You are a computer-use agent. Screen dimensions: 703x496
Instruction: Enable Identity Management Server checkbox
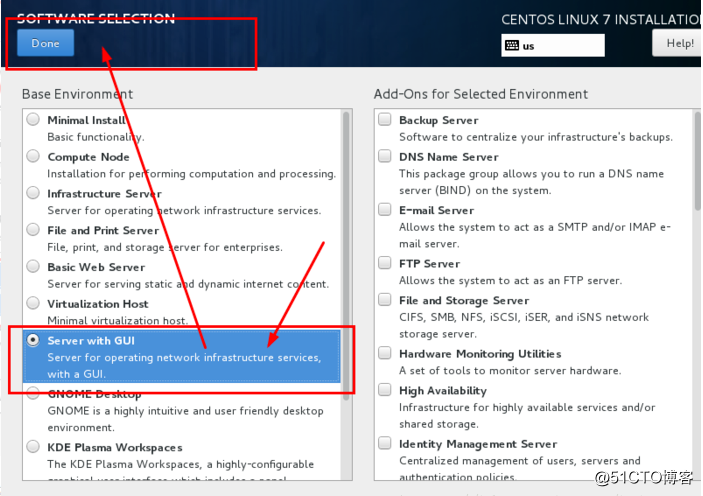(385, 443)
